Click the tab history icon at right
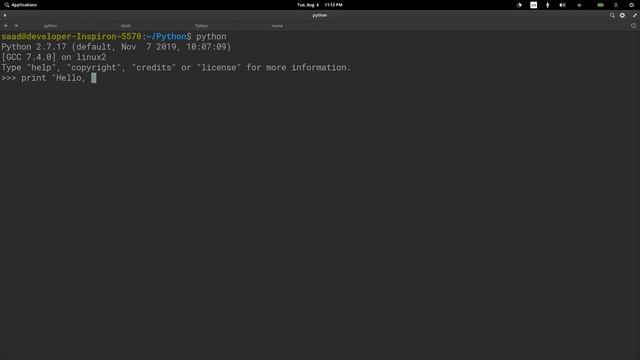 [633, 26]
